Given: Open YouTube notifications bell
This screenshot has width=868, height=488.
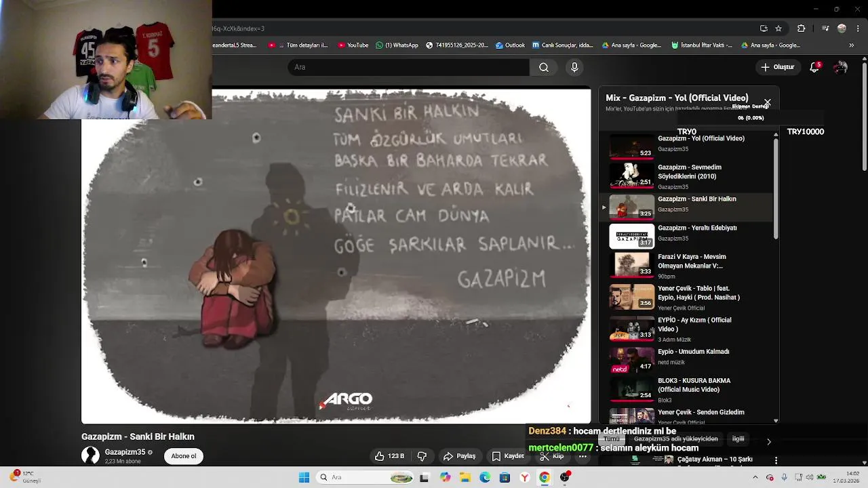Looking at the screenshot, I should [x=815, y=67].
